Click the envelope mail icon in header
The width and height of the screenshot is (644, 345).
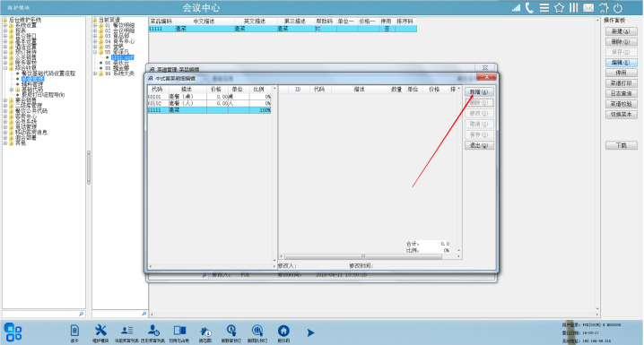tap(588, 8)
